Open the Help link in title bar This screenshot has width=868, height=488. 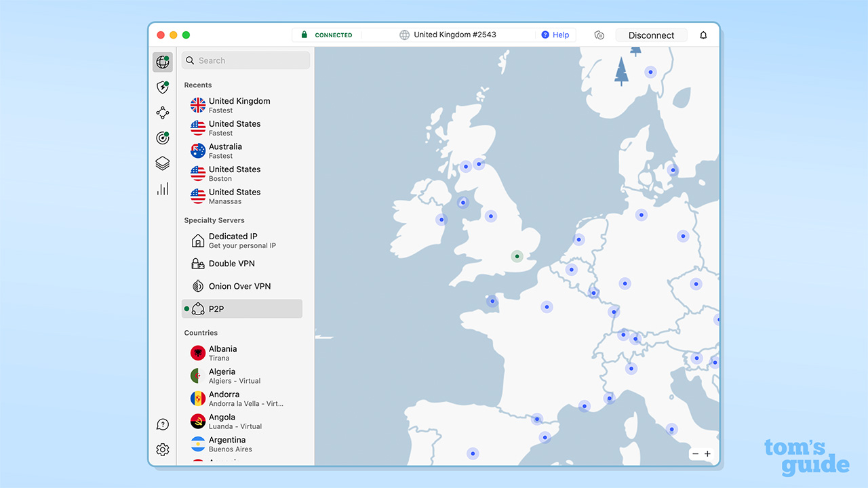pos(555,35)
